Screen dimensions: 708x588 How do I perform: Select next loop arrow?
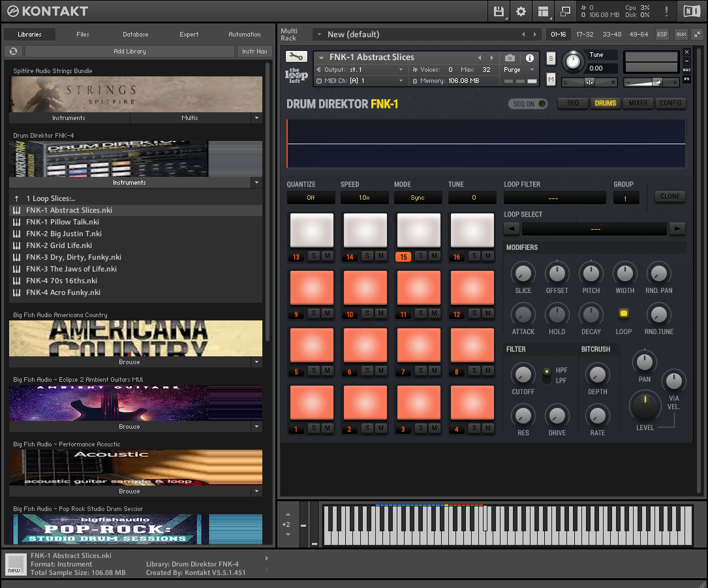(x=677, y=228)
